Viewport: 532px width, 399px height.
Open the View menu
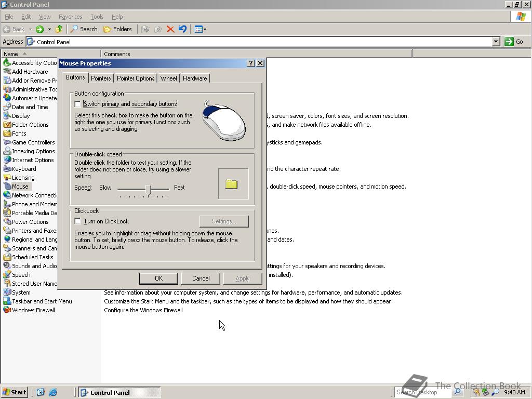(x=45, y=17)
